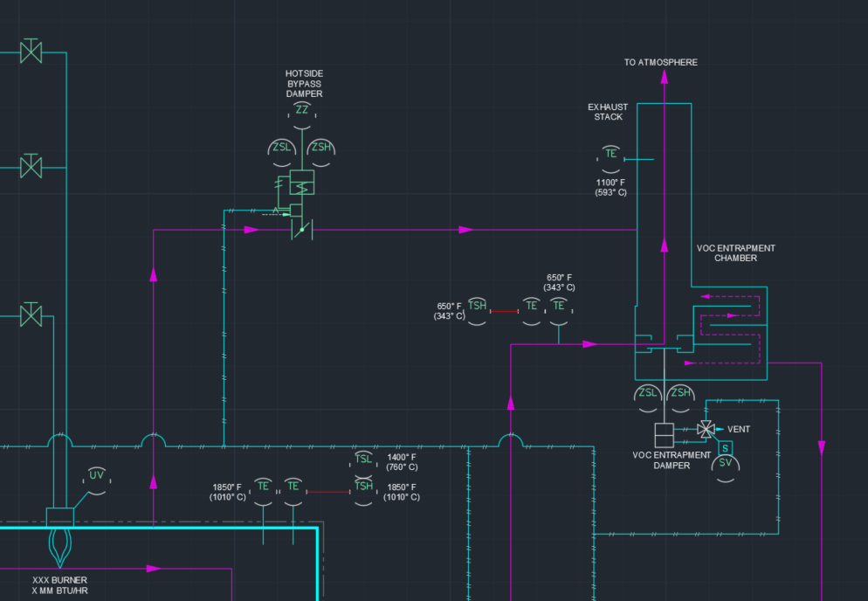The image size is (868, 601).
Task: Select the TE bubble red-linked to 1850° TSH
Action: click(293, 491)
